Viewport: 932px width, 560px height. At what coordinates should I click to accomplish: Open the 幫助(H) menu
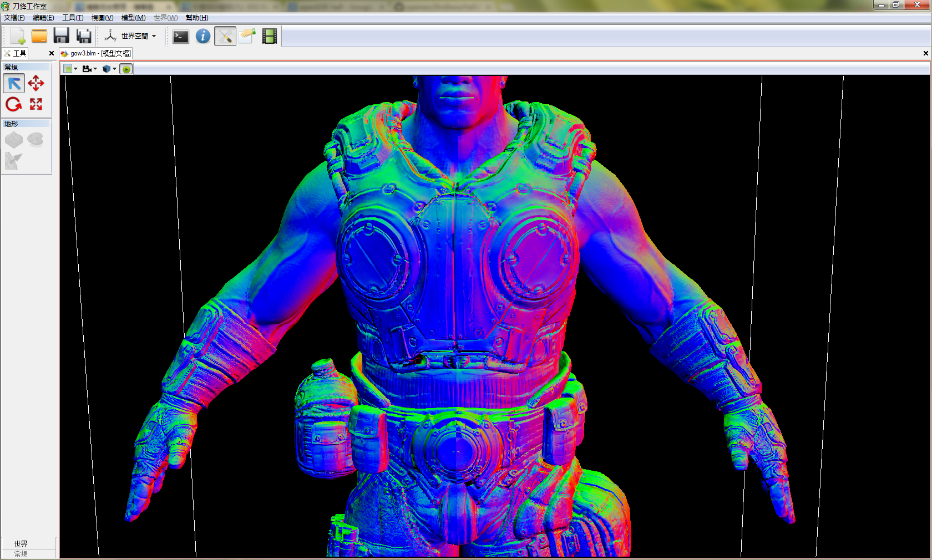[x=197, y=18]
